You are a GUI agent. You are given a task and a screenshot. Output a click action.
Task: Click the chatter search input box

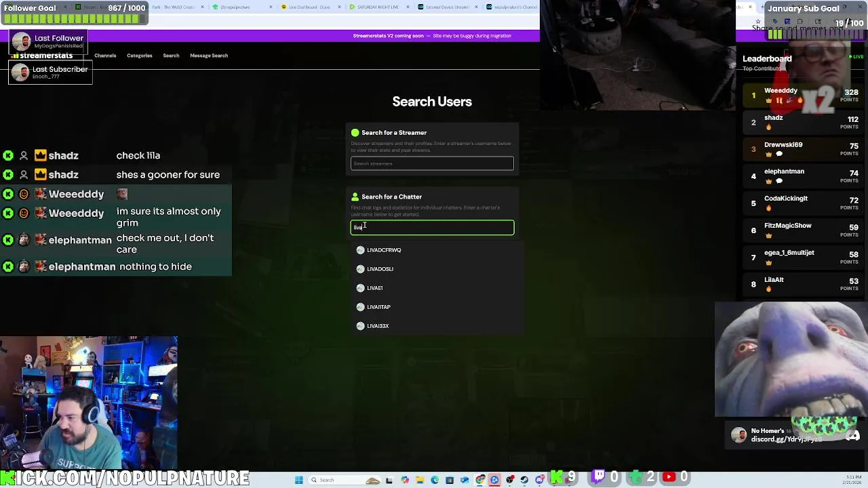click(432, 227)
